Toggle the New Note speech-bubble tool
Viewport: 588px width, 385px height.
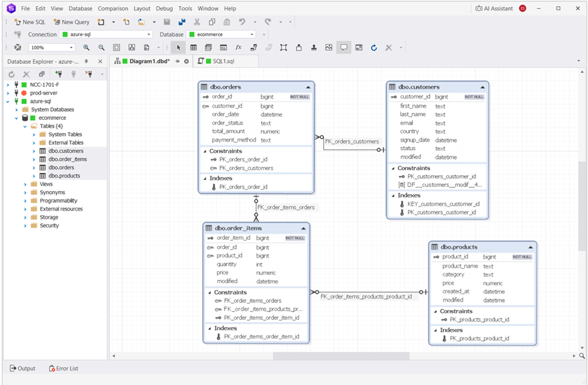[343, 47]
